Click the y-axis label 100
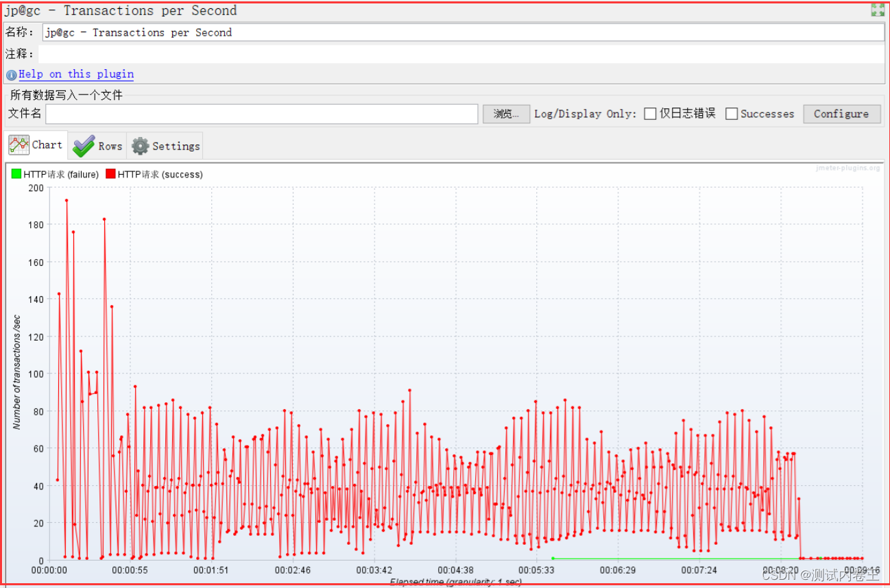 click(x=36, y=374)
